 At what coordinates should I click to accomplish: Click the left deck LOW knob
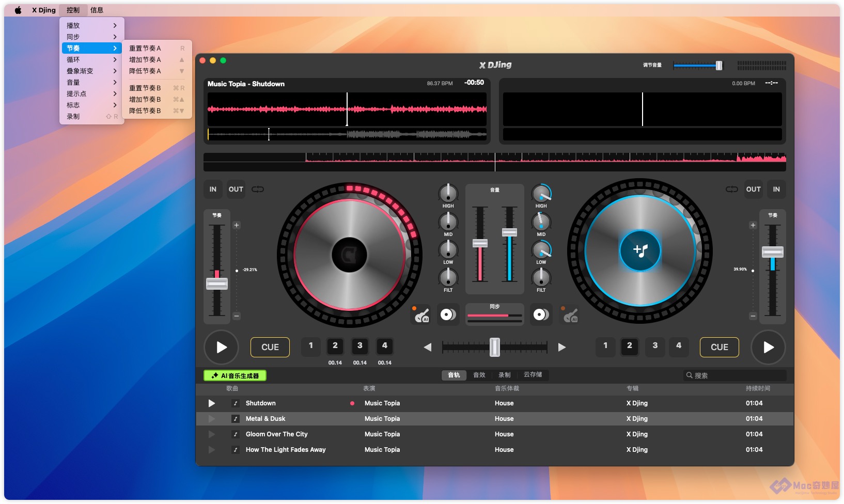[x=448, y=249]
